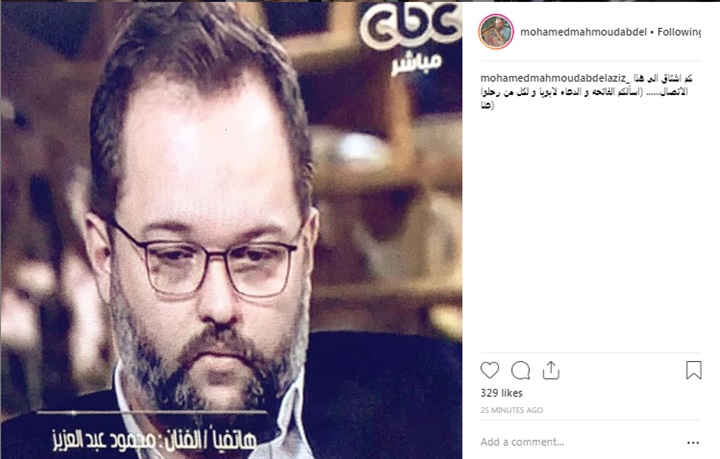Open caption author mohamedmahmoudabdelaziz_ link

point(553,78)
